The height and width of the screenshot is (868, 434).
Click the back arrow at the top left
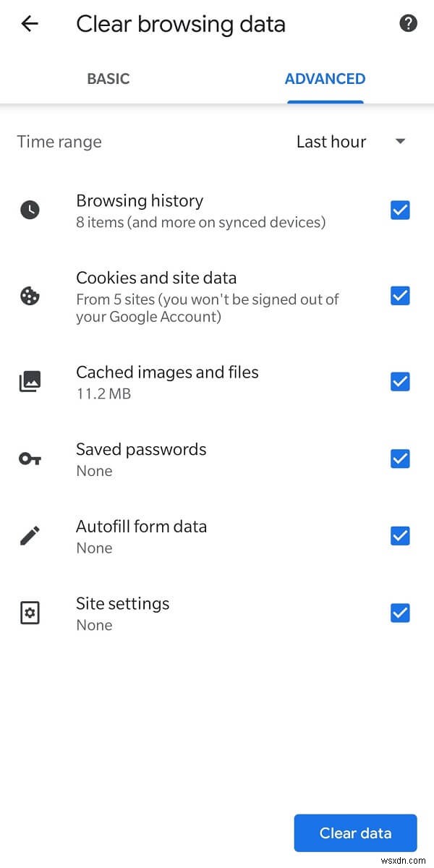pyautogui.click(x=30, y=23)
